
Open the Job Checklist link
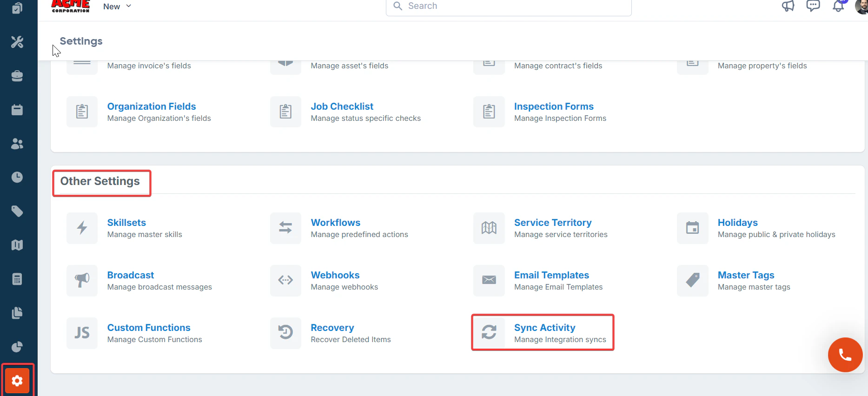[x=342, y=106]
